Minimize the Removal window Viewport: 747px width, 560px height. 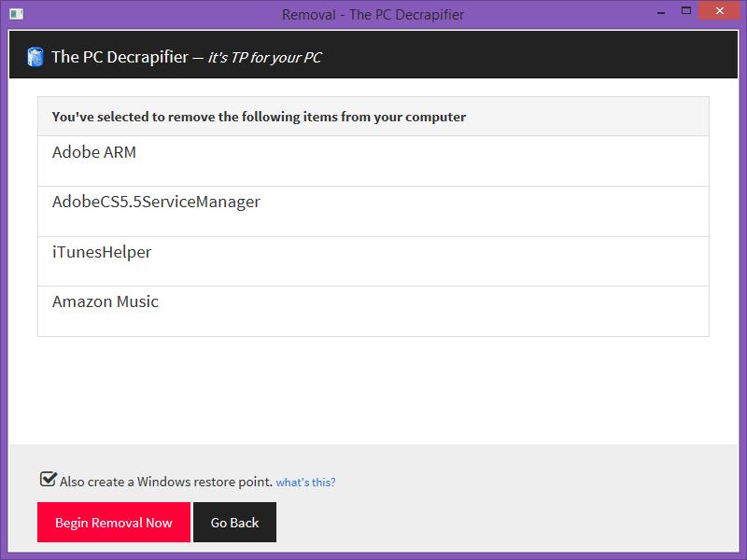pyautogui.click(x=661, y=11)
